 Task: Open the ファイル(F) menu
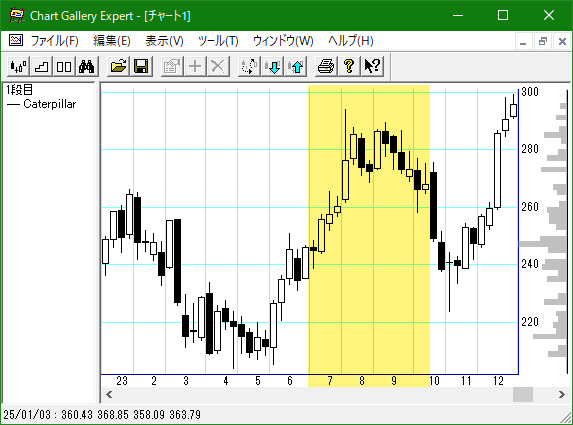click(54, 41)
